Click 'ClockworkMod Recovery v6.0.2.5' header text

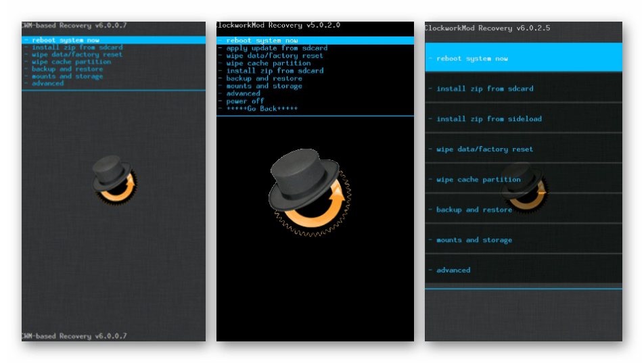(x=488, y=28)
